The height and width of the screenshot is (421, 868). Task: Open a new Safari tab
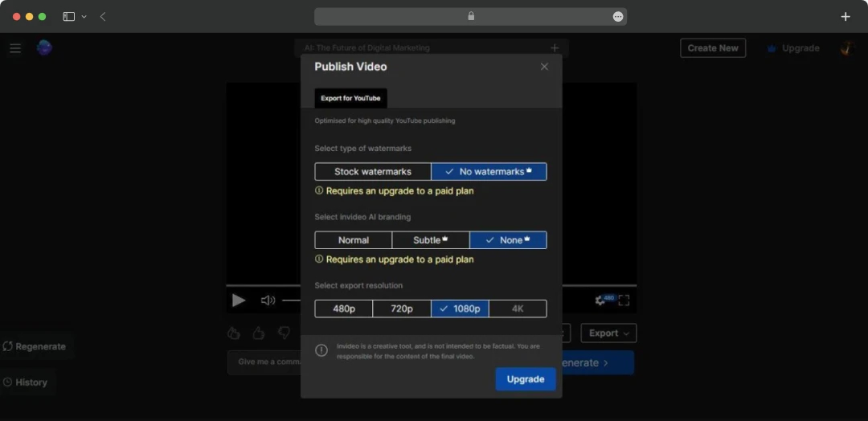845,17
